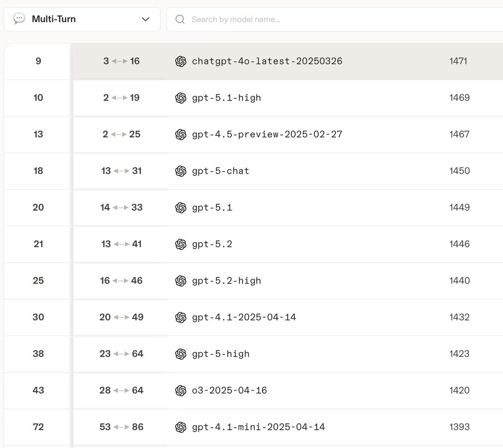Open model o3-2025-04-16
Screen dimensions: 503x448
229,390
